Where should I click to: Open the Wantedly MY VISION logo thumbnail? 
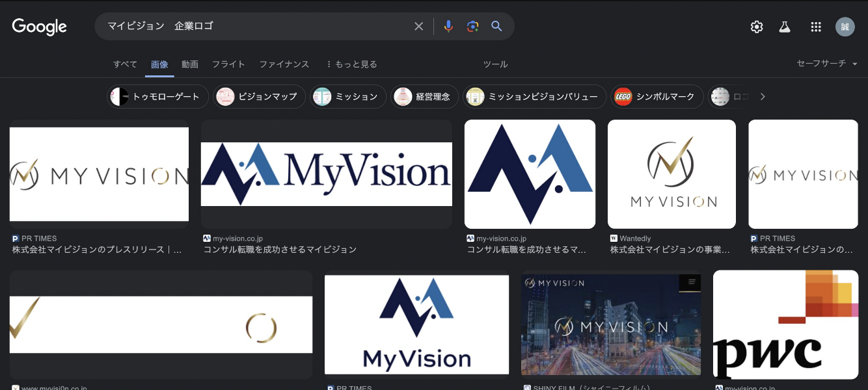coord(671,174)
